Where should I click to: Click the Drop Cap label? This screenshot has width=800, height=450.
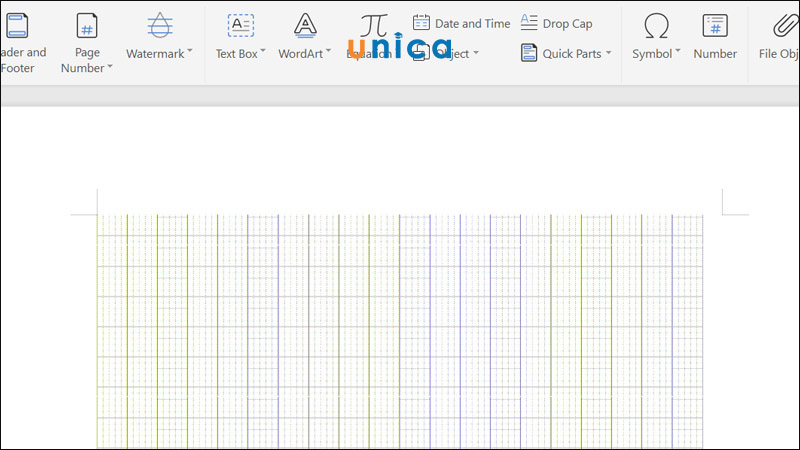pos(567,24)
